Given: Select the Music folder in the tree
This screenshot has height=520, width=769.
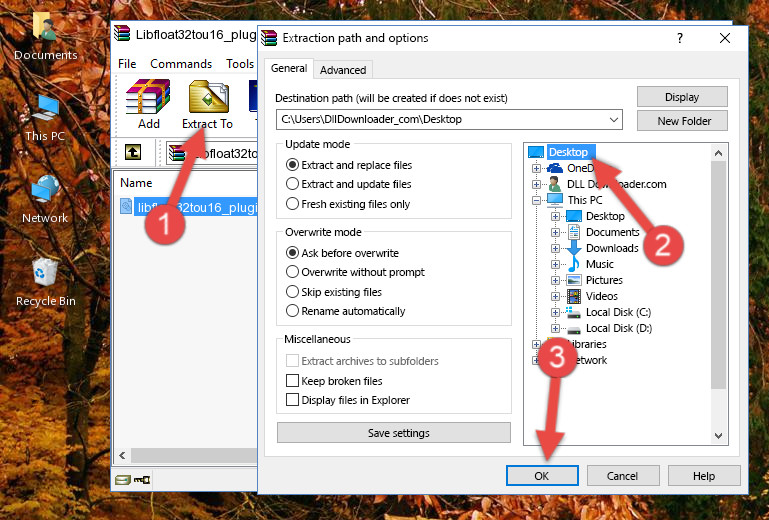Looking at the screenshot, I should [599, 264].
